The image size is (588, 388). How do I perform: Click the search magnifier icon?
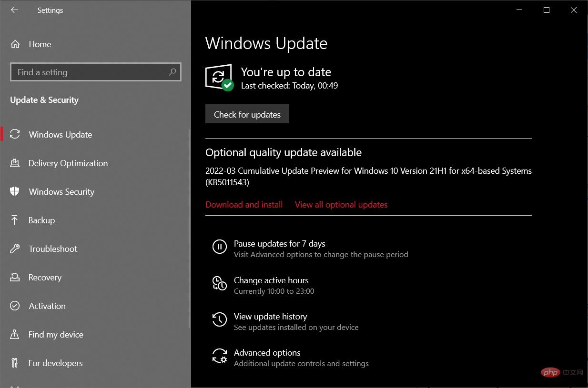[172, 72]
